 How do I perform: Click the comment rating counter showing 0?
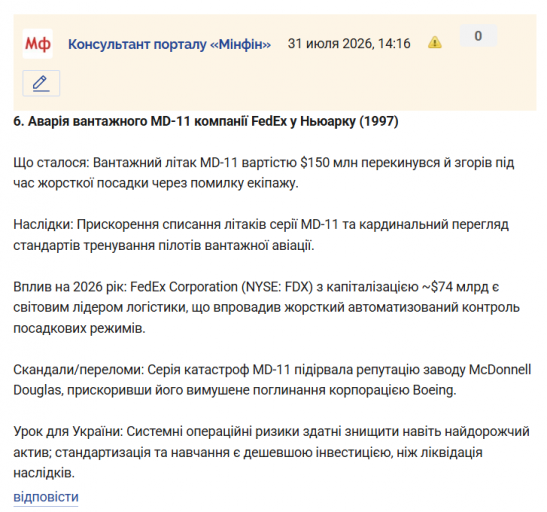[478, 36]
